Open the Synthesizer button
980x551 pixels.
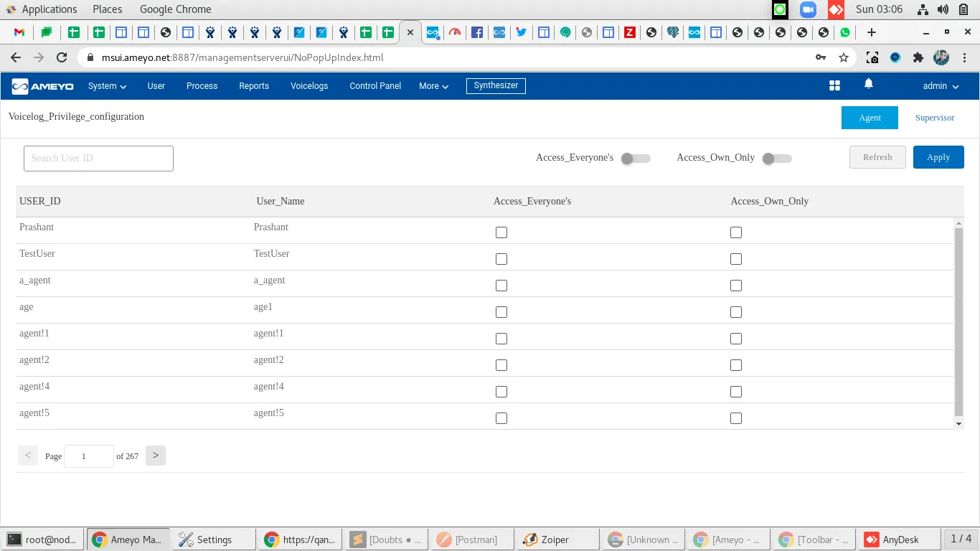tap(496, 85)
